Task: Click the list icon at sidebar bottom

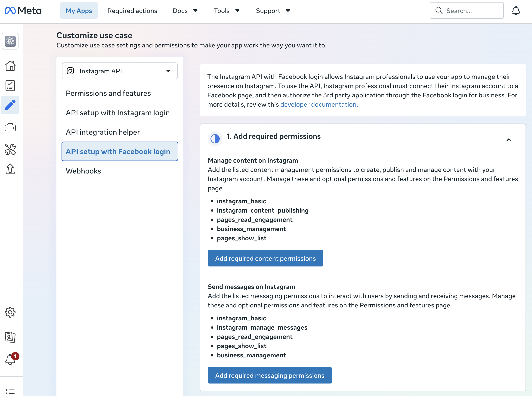Action: [x=10, y=392]
